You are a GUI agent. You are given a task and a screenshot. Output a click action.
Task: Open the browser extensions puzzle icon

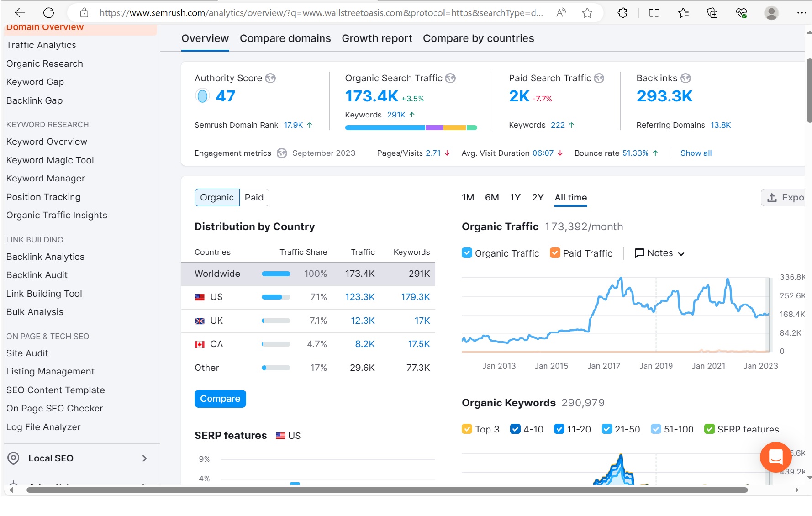point(622,13)
